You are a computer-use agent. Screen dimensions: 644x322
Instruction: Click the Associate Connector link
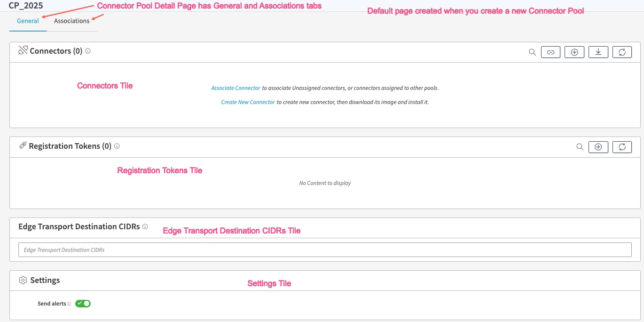point(236,88)
